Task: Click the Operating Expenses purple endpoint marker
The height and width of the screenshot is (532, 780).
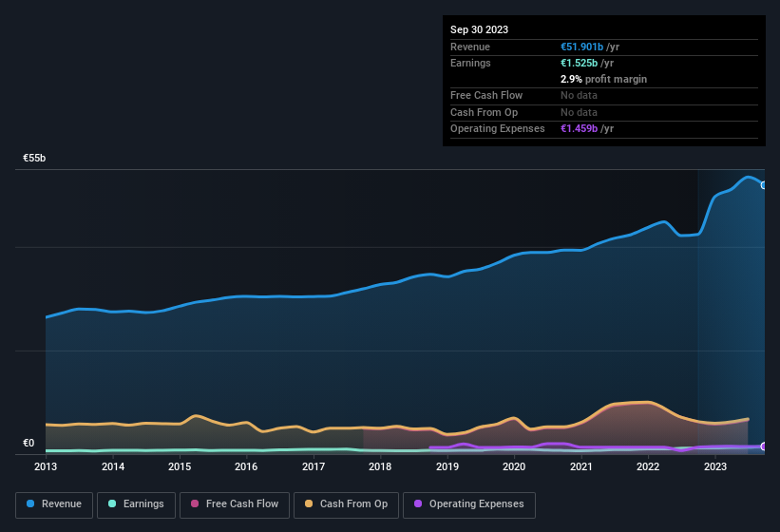Action: tap(764, 446)
